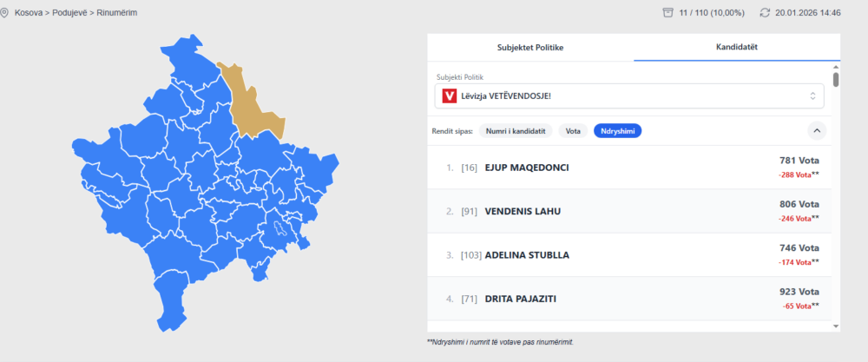The height and width of the screenshot is (362, 868).
Task: Open the Subjekti Politik dropdown
Action: tap(629, 95)
